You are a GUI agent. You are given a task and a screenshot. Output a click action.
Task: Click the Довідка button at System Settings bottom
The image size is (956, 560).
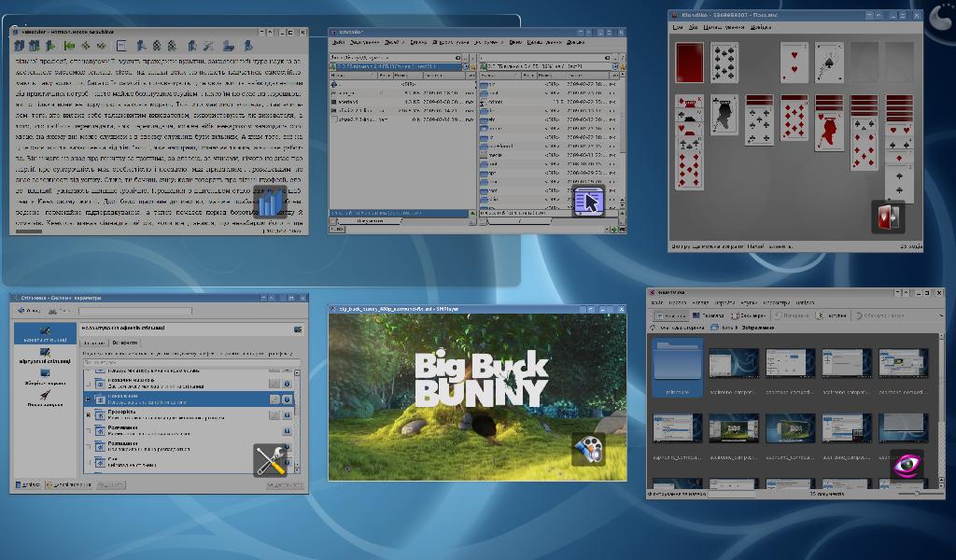click(27, 485)
